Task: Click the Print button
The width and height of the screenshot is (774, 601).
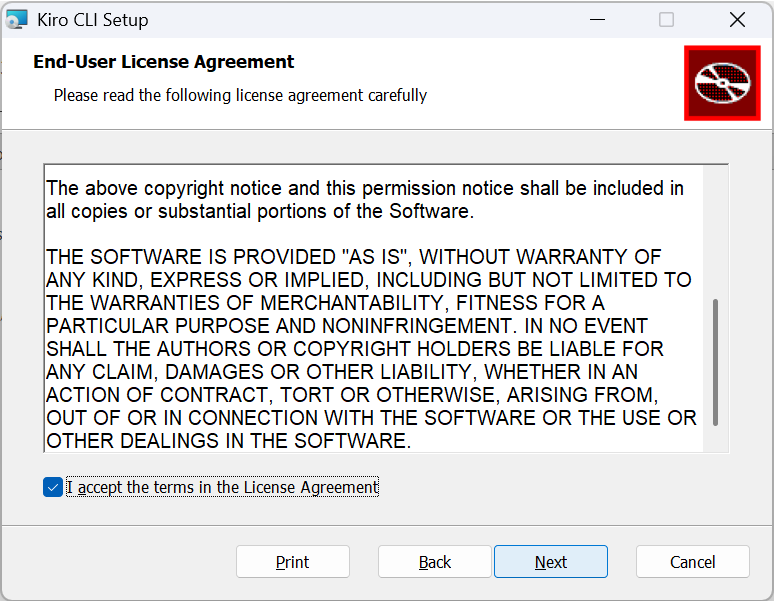Action: coord(293,562)
